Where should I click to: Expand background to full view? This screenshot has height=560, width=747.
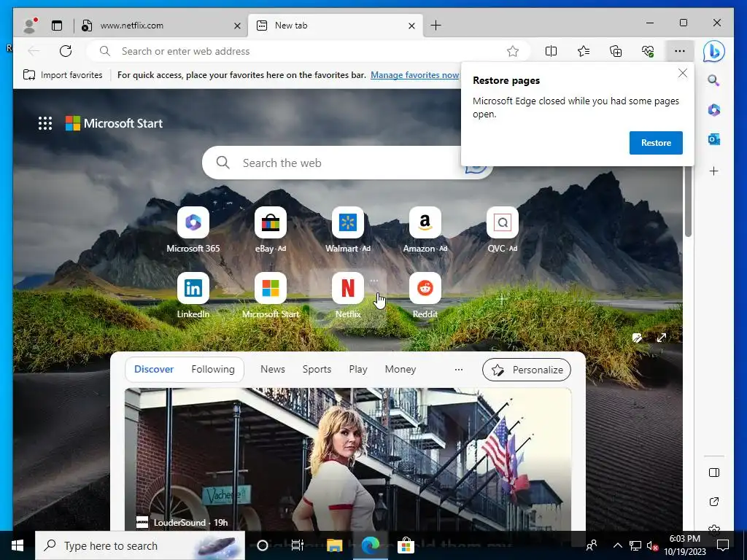661,338
